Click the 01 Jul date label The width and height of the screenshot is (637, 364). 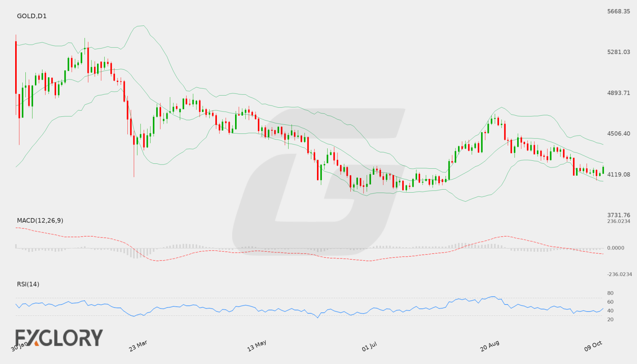point(369,347)
